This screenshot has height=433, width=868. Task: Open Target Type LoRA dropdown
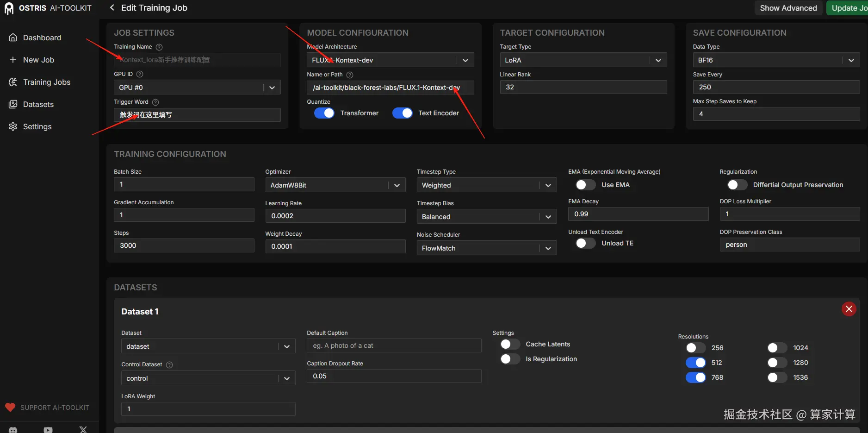[583, 60]
